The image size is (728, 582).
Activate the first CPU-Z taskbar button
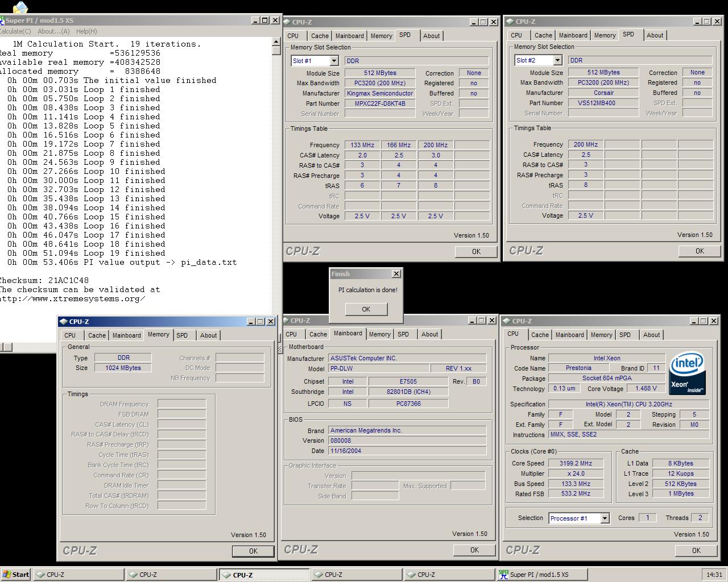pos(78,574)
